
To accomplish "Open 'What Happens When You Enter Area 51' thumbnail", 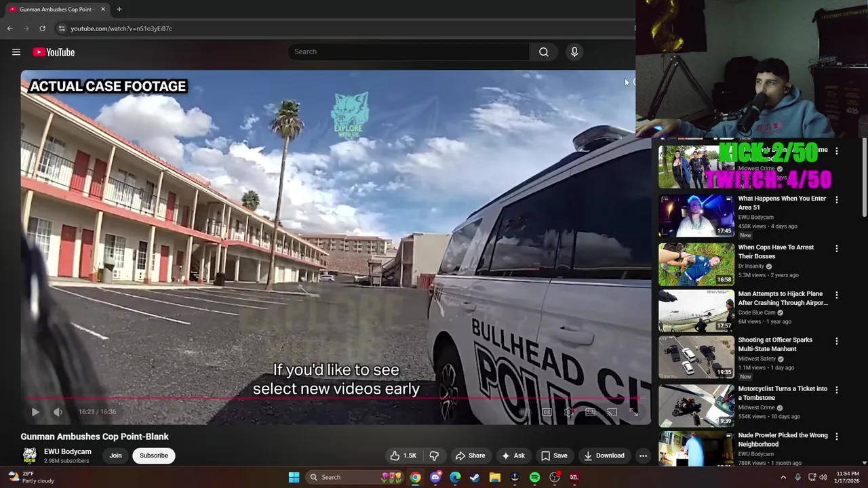I will [696, 216].
